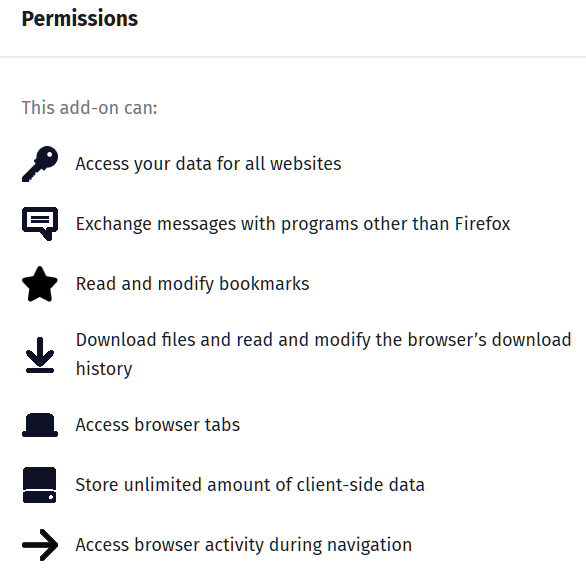Image resolution: width=586 pixels, height=576 pixels.
Task: Click the word 'Firefox' in messaging permission
Action: (482, 224)
